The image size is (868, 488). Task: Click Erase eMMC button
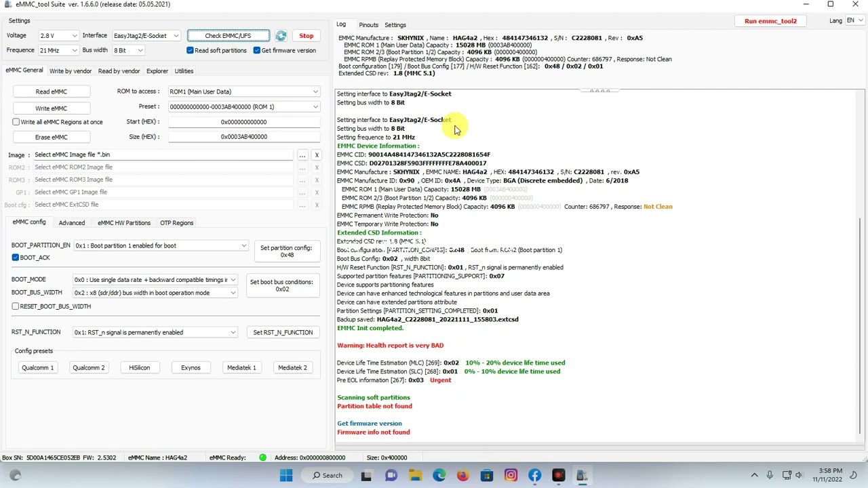[x=52, y=138]
